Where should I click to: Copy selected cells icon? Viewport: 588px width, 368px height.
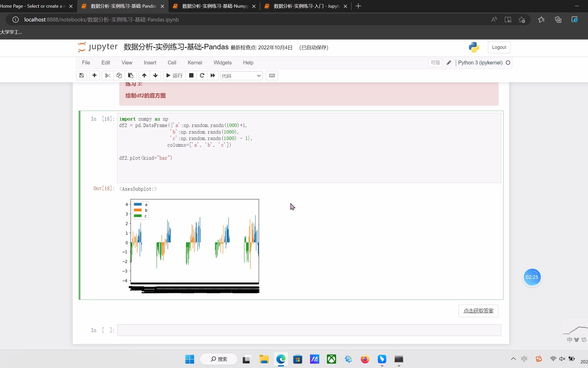coord(119,75)
